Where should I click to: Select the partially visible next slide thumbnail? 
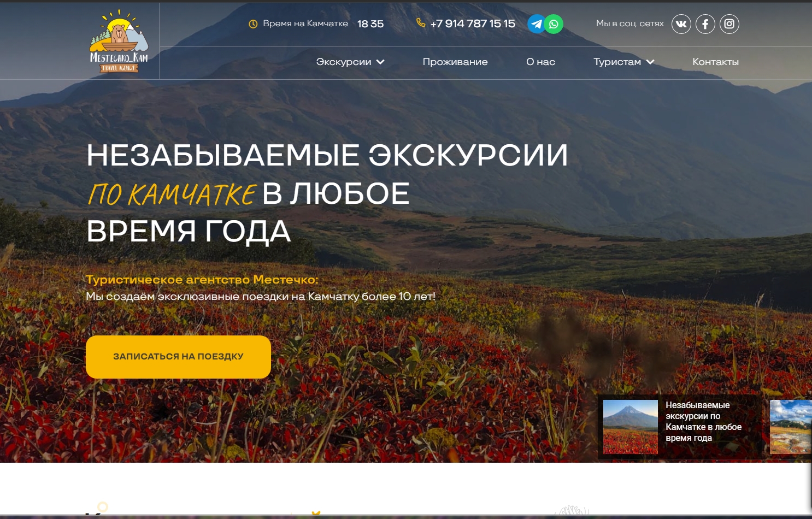point(791,427)
